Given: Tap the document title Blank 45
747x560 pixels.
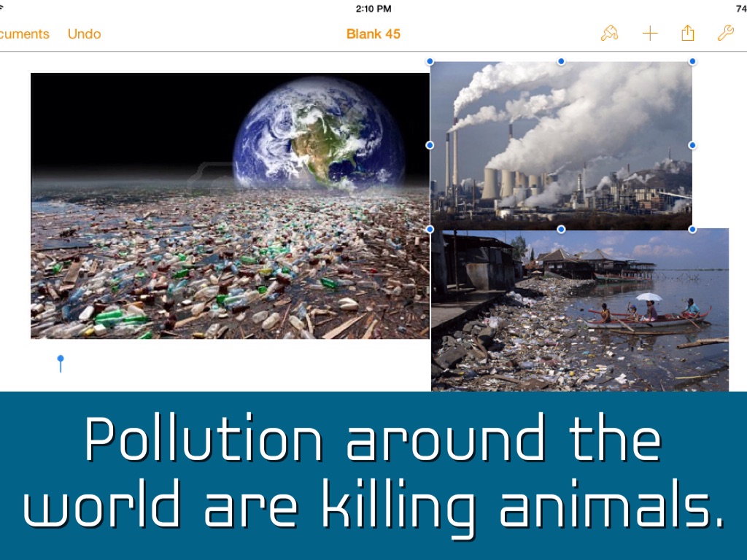Looking at the screenshot, I should click(x=373, y=34).
